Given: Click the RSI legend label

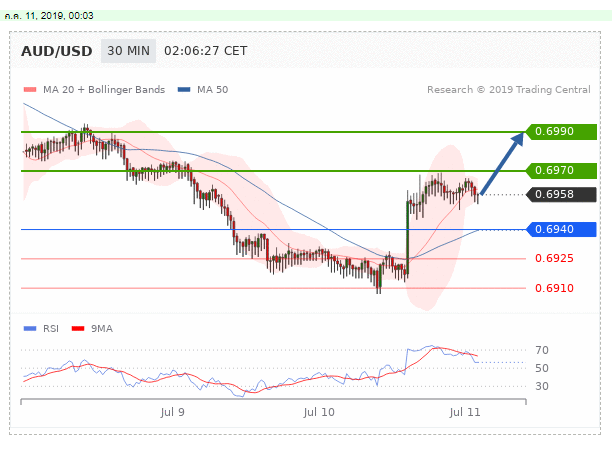Looking at the screenshot, I should (x=51, y=329).
